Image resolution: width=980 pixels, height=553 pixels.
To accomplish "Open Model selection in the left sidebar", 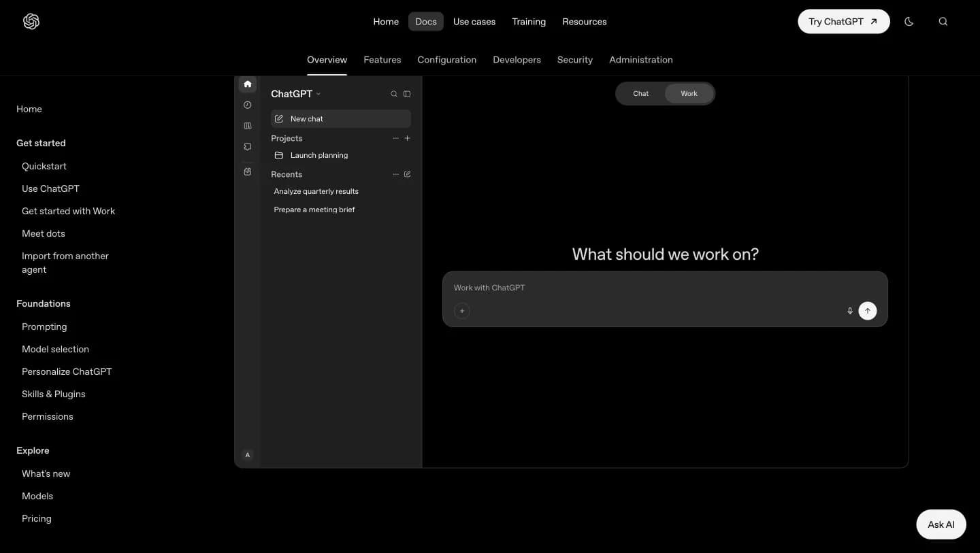I will click(x=56, y=349).
